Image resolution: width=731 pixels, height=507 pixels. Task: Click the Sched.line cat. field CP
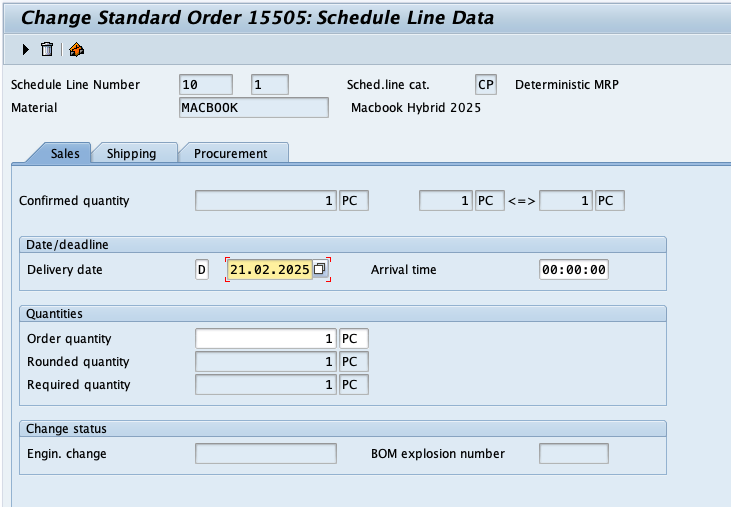[x=486, y=85]
